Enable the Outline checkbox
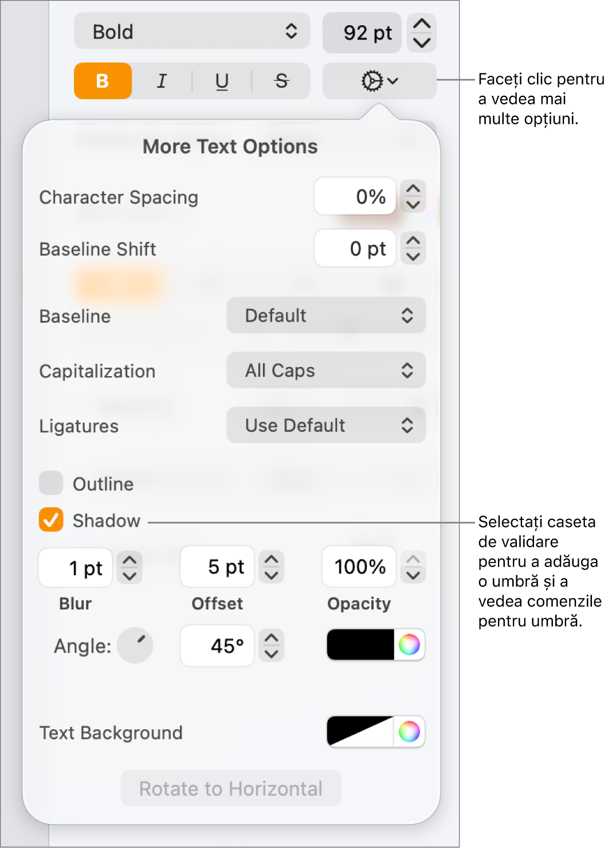This screenshot has height=848, width=616. click(51, 483)
